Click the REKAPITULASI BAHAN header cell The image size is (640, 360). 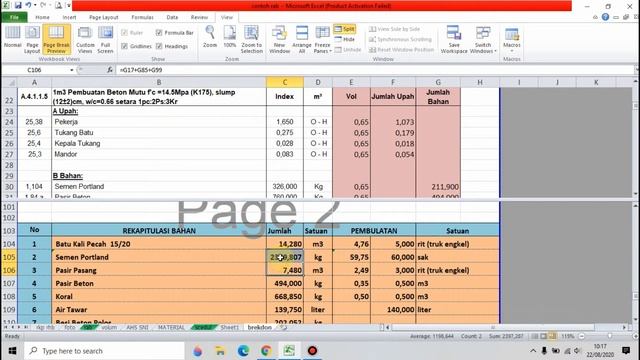point(159,231)
